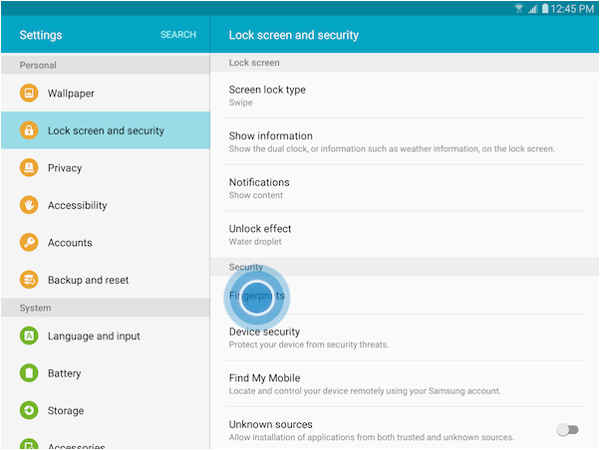Open Privacy settings
Viewport: 600px width, 450px height.
[106, 168]
